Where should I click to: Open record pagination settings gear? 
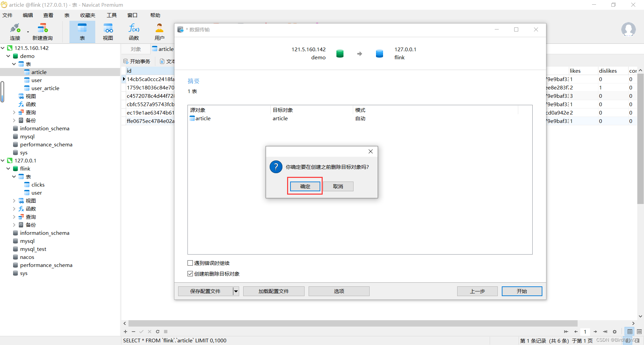(614, 332)
